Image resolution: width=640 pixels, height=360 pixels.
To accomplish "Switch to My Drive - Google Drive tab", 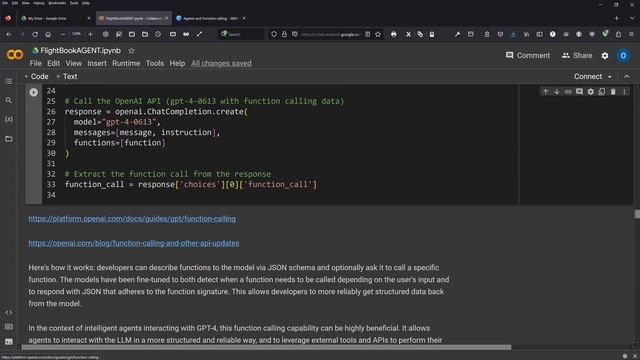I will 55,18.
